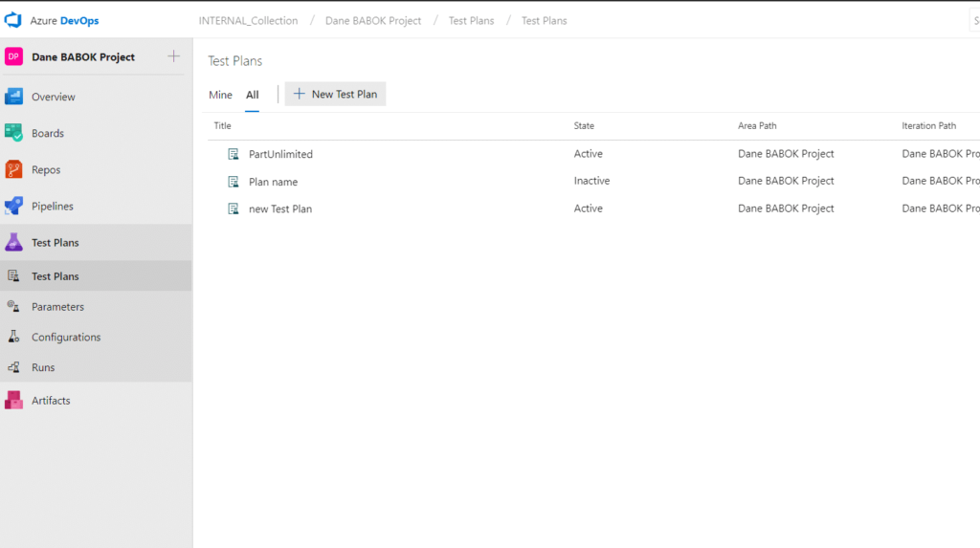Open Boards from the sidebar icon

tap(13, 133)
